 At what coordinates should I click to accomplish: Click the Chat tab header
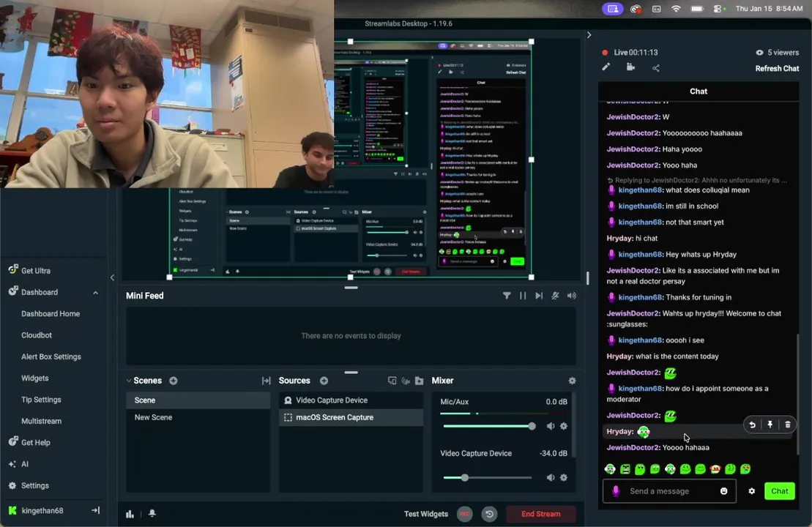(698, 91)
